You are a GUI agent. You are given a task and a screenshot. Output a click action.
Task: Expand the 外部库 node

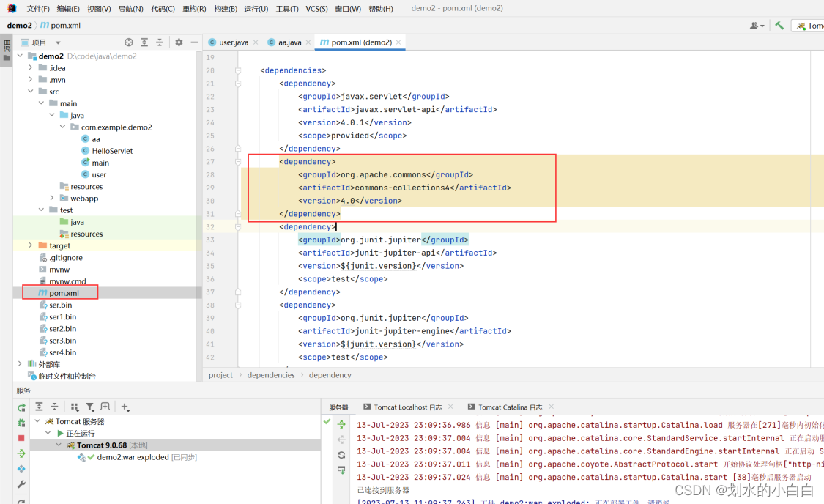tap(20, 363)
